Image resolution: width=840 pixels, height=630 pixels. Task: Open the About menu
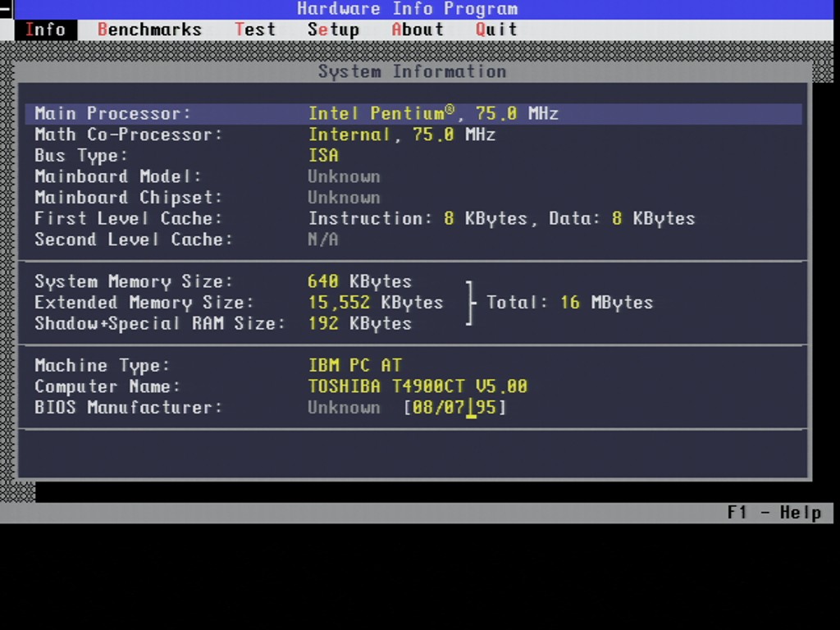tap(418, 30)
